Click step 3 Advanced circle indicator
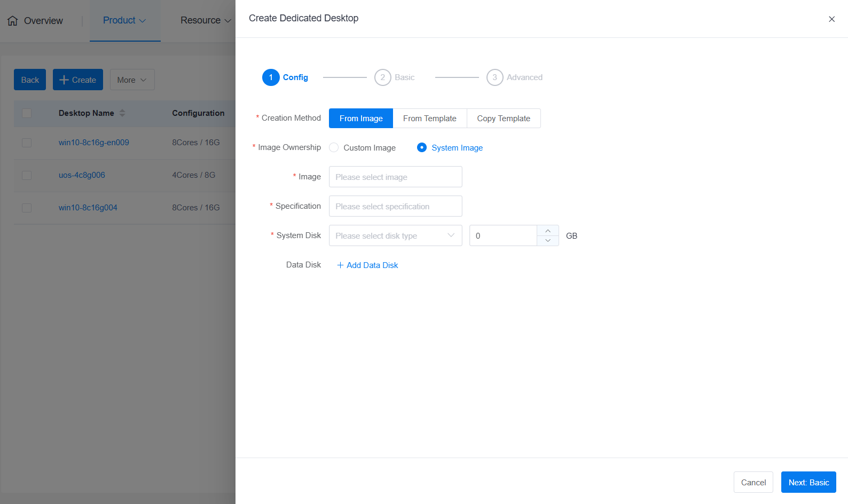Image resolution: width=848 pixels, height=504 pixels. 494,77
